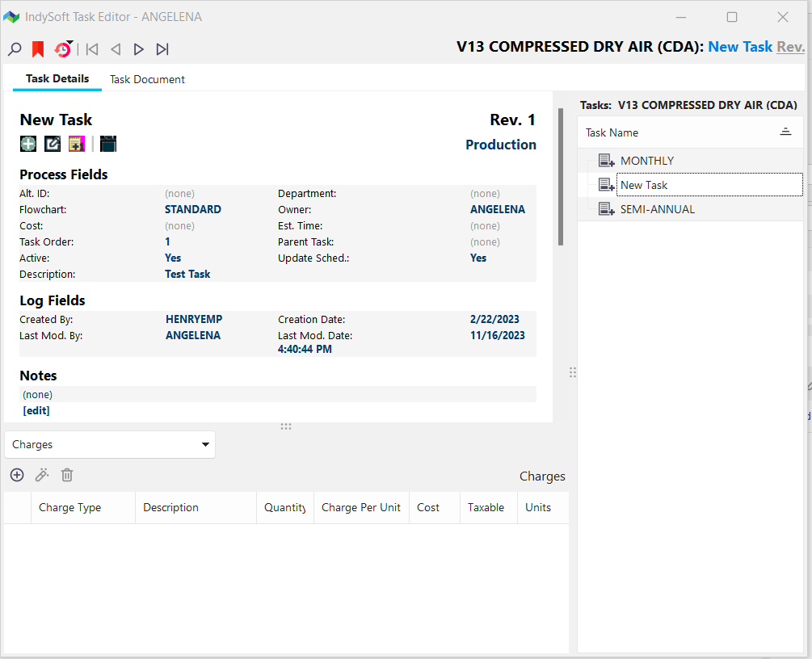Viewport: 812px width, 659px height.
Task: Open the history clock icon
Action: pos(62,49)
